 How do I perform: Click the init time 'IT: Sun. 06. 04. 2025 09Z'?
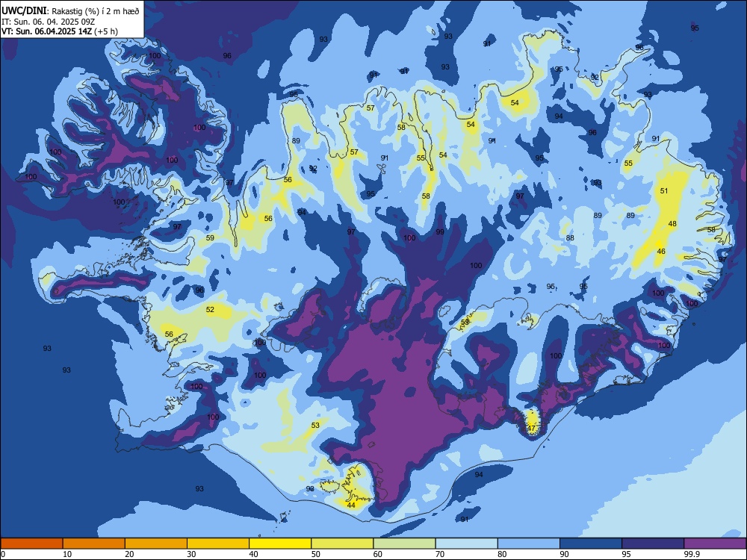click(48, 22)
